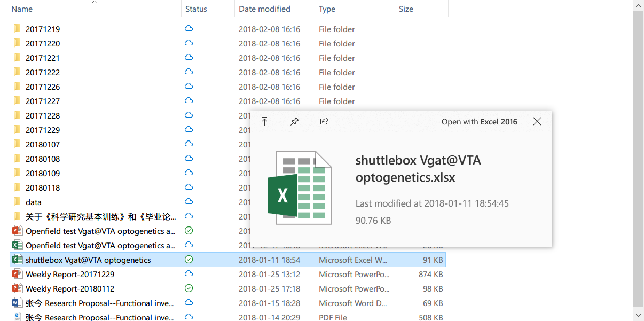Click the green sync check beside shuttlebox file

pos(189,259)
